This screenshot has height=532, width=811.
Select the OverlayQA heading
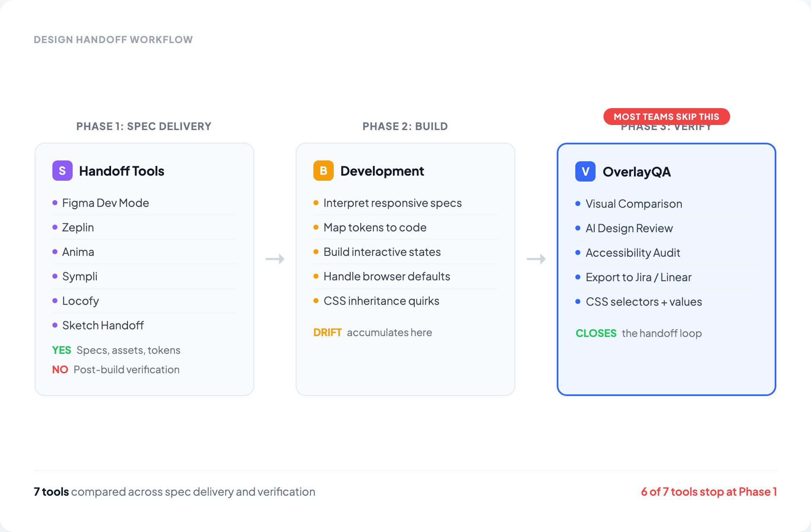(x=637, y=172)
